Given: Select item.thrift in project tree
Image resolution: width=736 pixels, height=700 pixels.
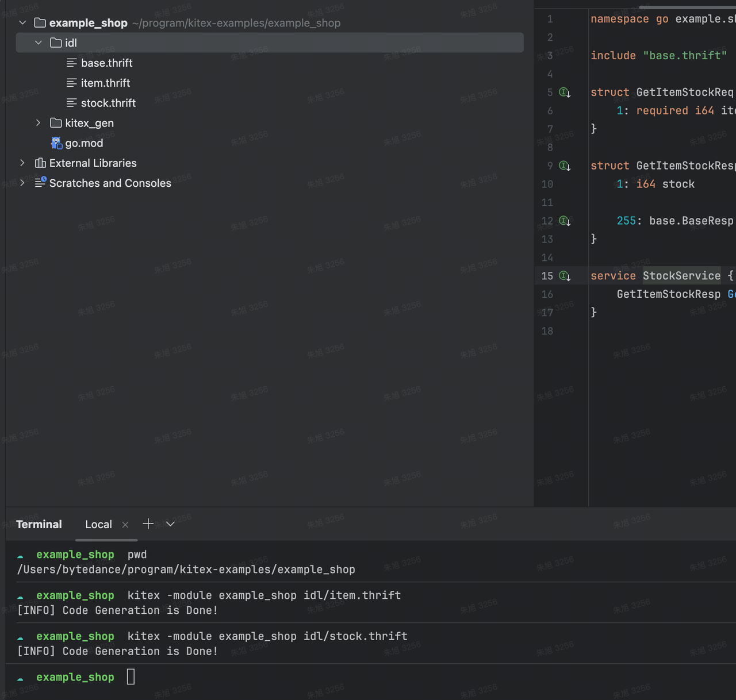Looking at the screenshot, I should [105, 83].
